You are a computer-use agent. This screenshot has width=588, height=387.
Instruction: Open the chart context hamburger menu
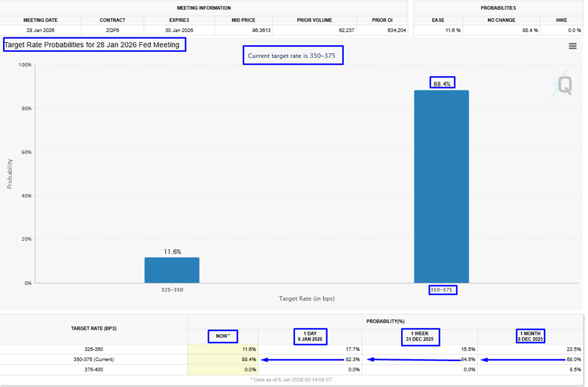tap(572, 46)
